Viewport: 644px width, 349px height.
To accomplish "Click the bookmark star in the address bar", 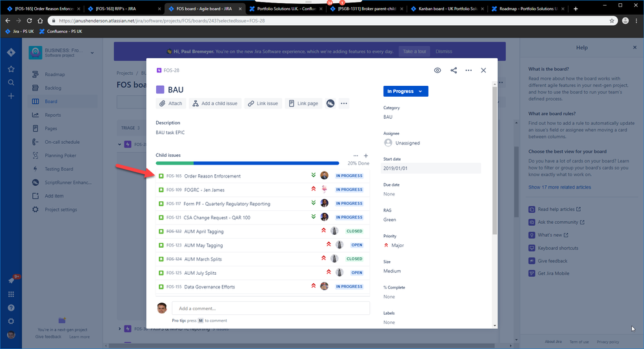I will pyautogui.click(x=612, y=21).
